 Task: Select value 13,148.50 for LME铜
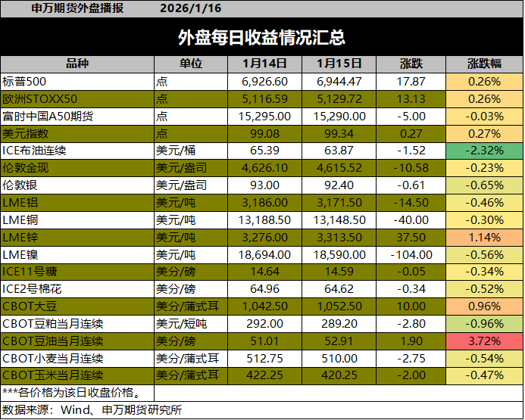[339, 220]
